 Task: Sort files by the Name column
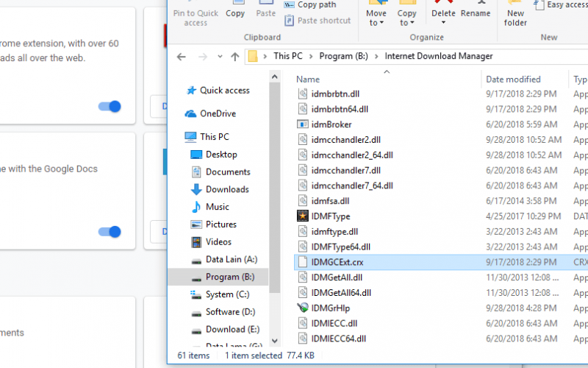coord(308,79)
